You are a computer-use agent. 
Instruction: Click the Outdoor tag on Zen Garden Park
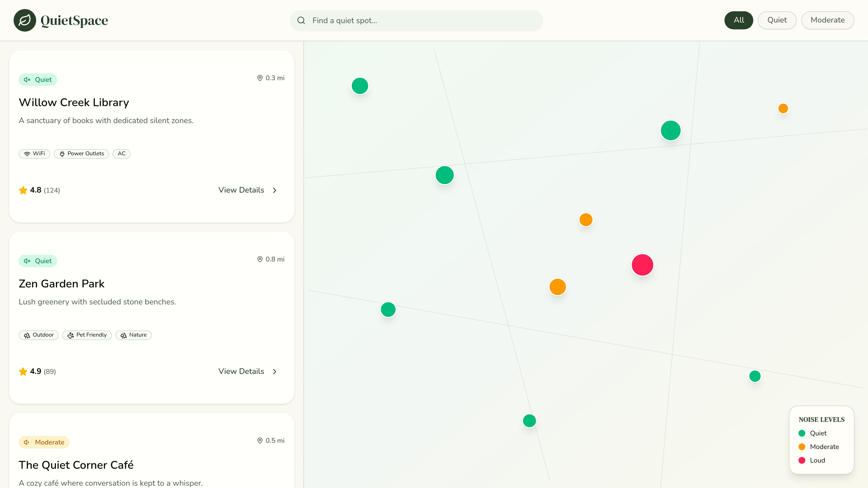click(38, 335)
